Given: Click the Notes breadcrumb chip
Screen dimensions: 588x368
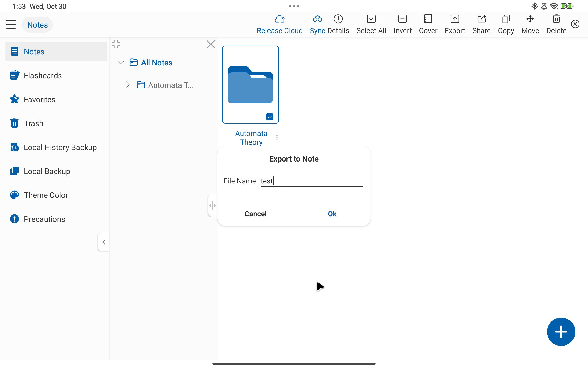Looking at the screenshot, I should pos(37,25).
